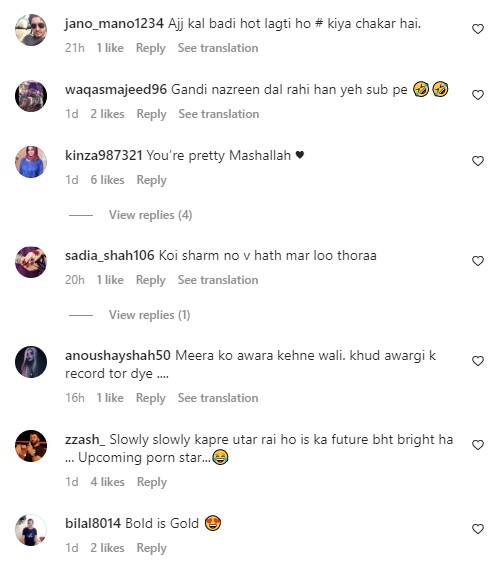The width and height of the screenshot is (495, 577).
Task: Open kinza987321's avatar thumbnail
Action: point(31,162)
